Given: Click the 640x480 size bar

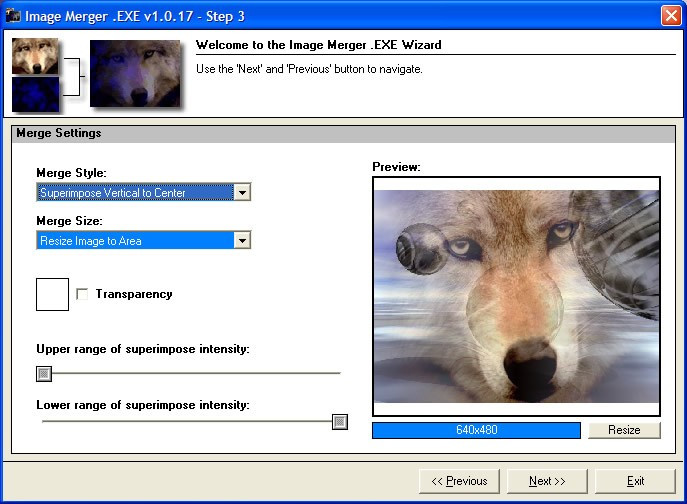Looking at the screenshot, I should [x=476, y=430].
